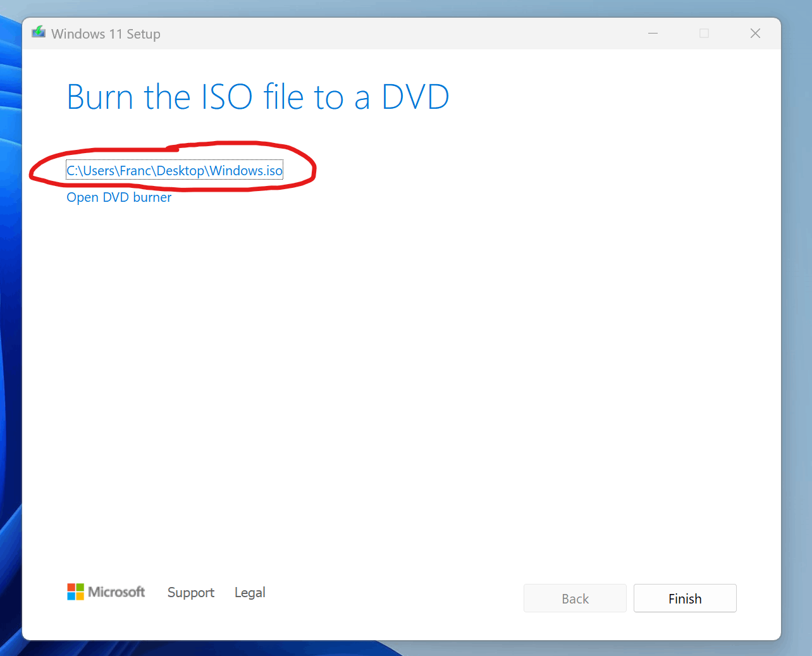Click the Microsoft logo in footer
The image size is (812, 656).
click(106, 592)
